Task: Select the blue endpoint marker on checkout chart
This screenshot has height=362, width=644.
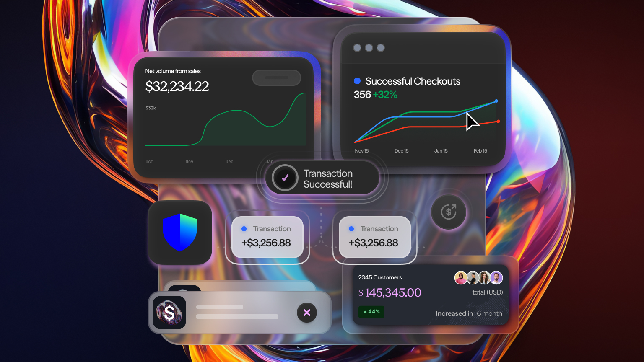Action: pyautogui.click(x=496, y=101)
